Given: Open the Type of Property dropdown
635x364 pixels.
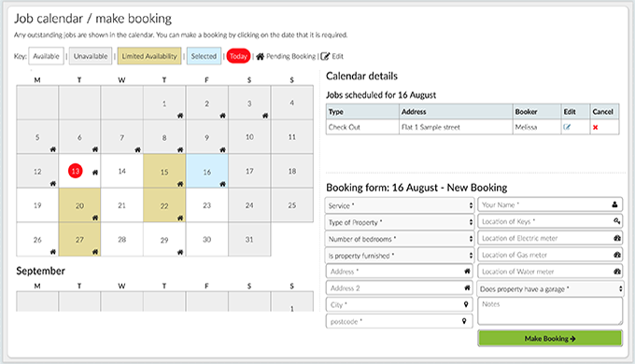Looking at the screenshot, I should [400, 222].
